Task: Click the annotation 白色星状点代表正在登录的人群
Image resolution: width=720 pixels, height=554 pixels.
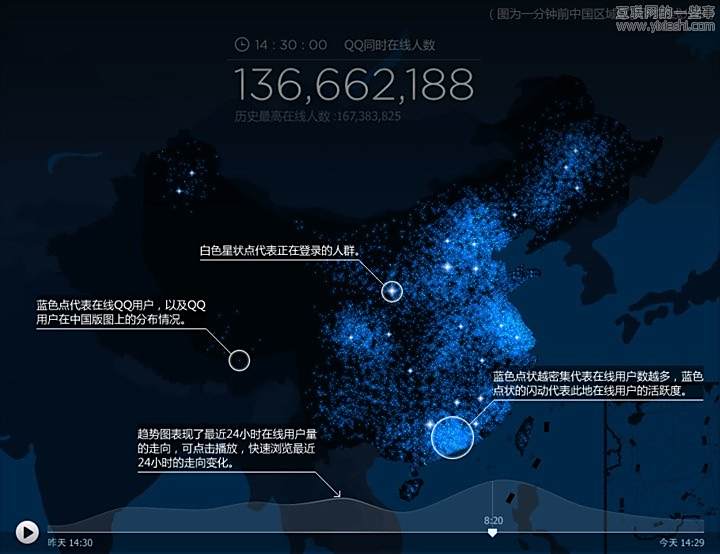Action: coord(280,251)
